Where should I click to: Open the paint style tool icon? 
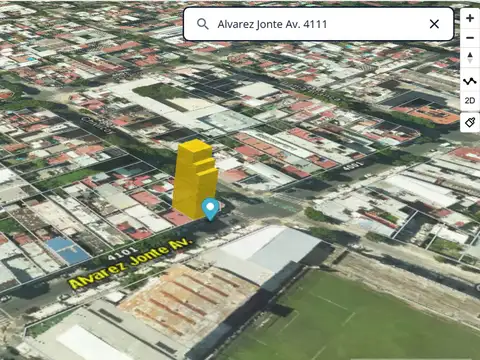point(470,122)
